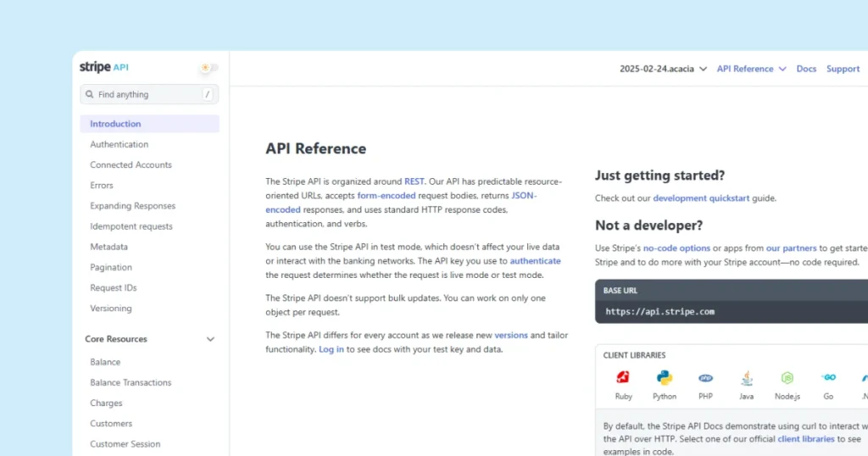Open Expanding Responses sidebar item
Image resolution: width=868 pixels, height=456 pixels.
tap(133, 206)
